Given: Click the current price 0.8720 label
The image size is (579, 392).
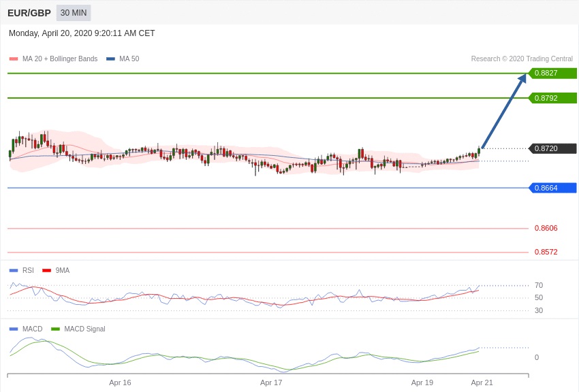Looking at the screenshot, I should pos(553,148).
